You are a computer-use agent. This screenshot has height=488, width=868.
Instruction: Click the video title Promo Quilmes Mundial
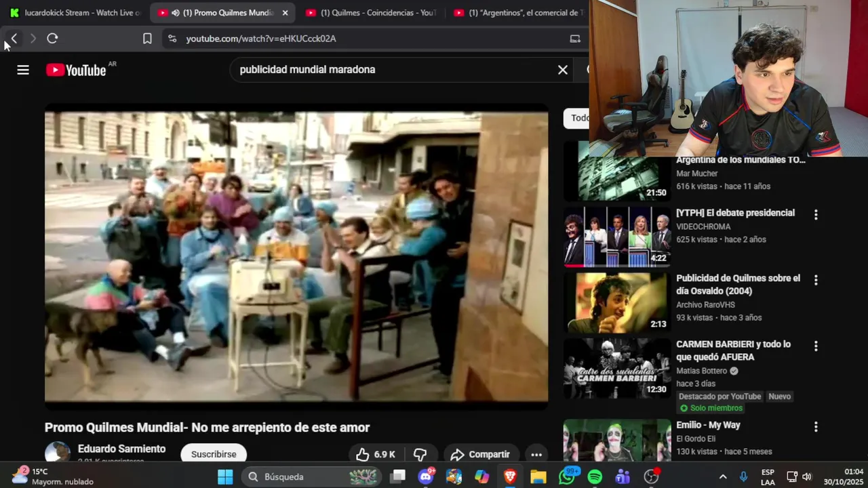[x=207, y=428]
